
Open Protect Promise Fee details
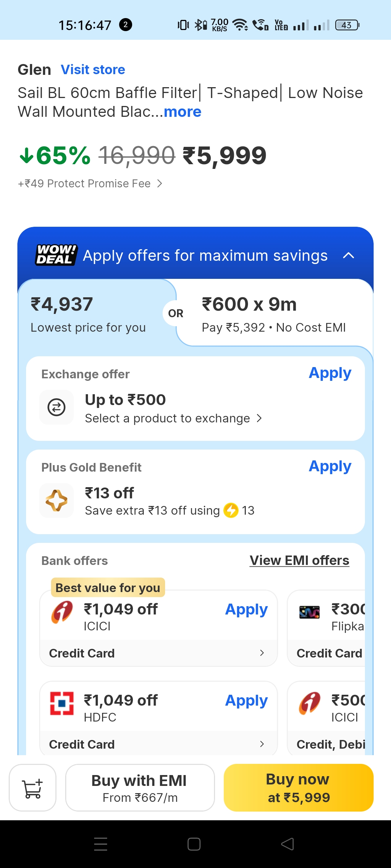(x=91, y=184)
